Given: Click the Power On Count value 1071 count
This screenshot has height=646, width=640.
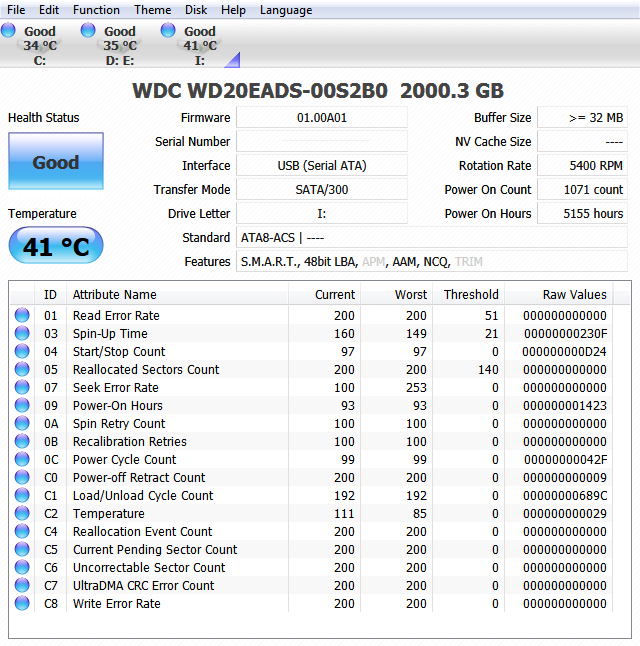Looking at the screenshot, I should [582, 190].
